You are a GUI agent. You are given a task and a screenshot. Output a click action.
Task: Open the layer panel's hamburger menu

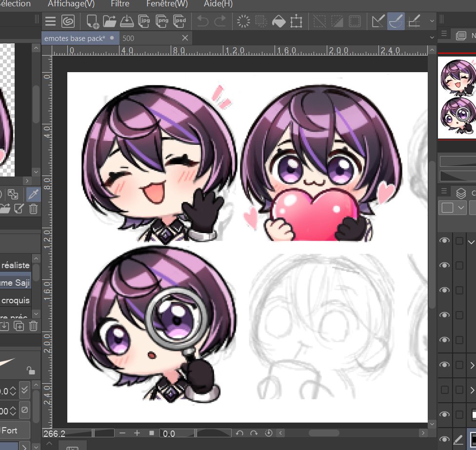444,191
